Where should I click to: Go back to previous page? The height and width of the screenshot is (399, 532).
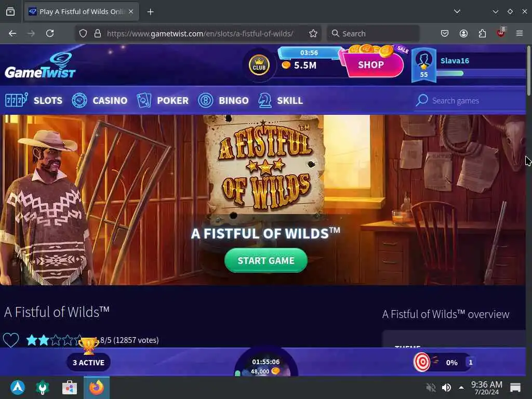pos(12,33)
